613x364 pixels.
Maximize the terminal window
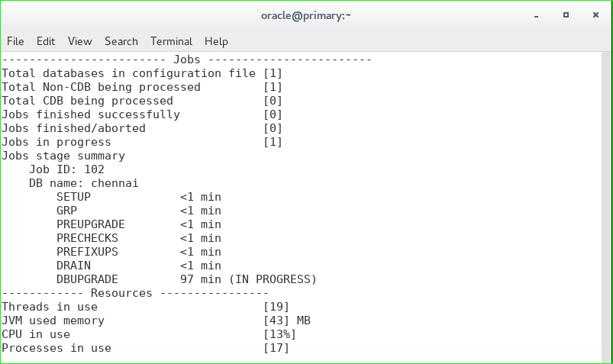pyautogui.click(x=566, y=14)
